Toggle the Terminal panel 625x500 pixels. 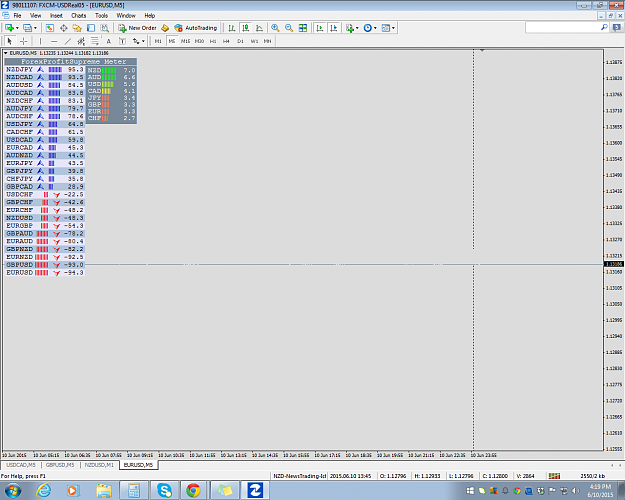pyautogui.click(x=91, y=28)
